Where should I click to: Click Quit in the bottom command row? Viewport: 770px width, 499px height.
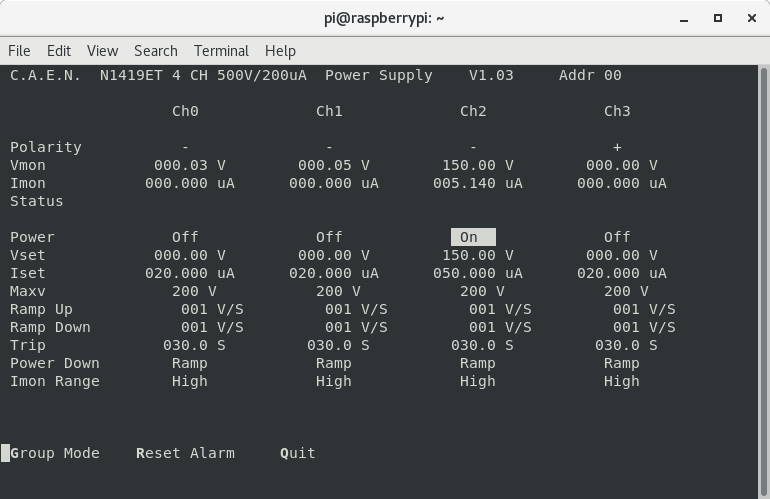click(x=298, y=453)
